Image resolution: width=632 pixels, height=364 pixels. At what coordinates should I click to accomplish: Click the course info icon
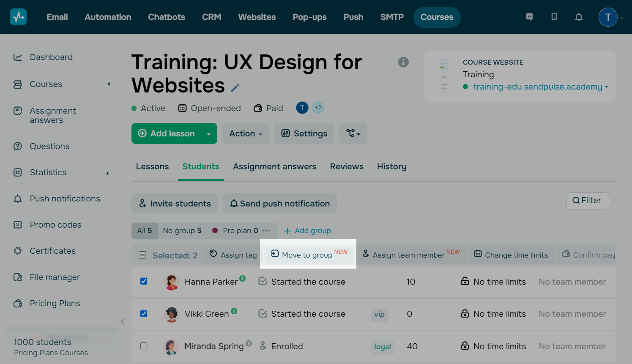(x=403, y=62)
